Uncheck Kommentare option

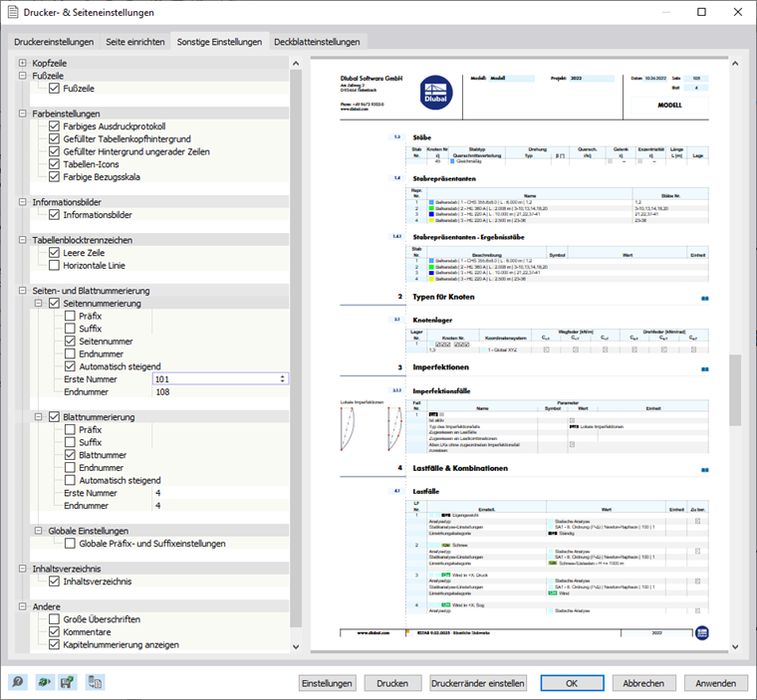54,632
